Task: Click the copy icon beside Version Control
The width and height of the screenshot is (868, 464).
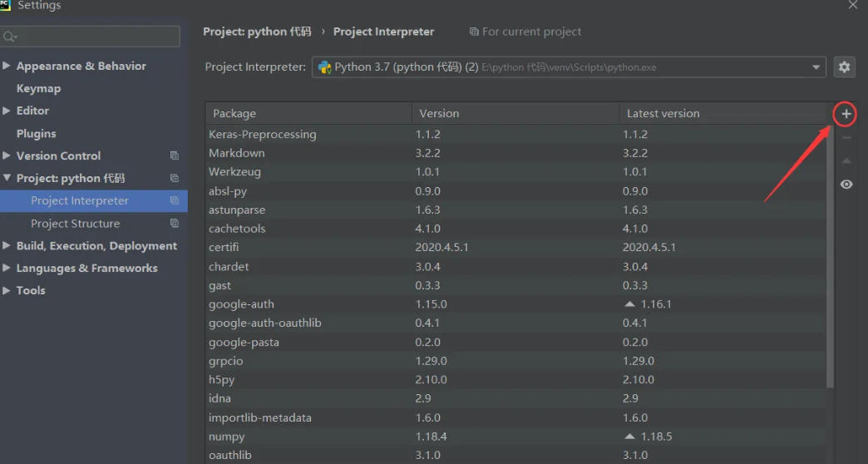Action: [x=175, y=155]
